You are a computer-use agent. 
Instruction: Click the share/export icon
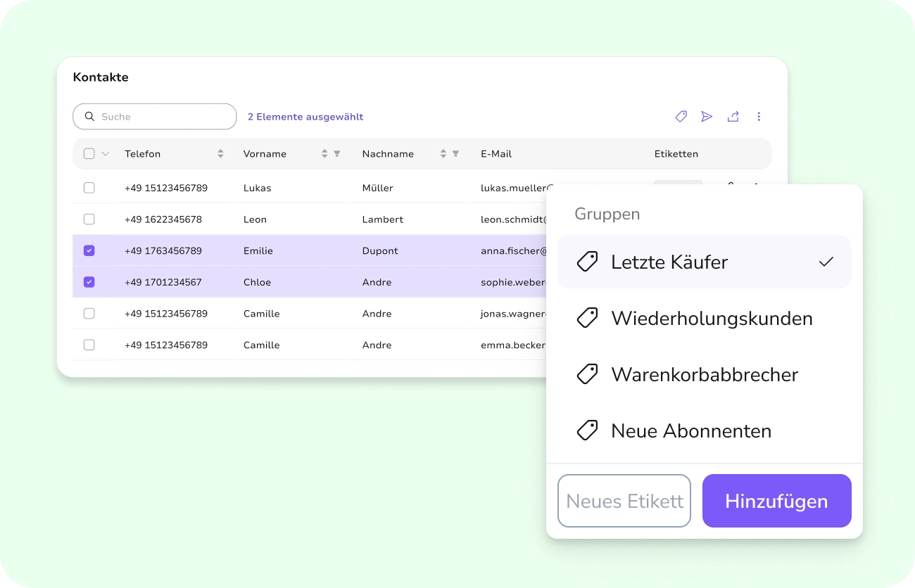coord(733,116)
